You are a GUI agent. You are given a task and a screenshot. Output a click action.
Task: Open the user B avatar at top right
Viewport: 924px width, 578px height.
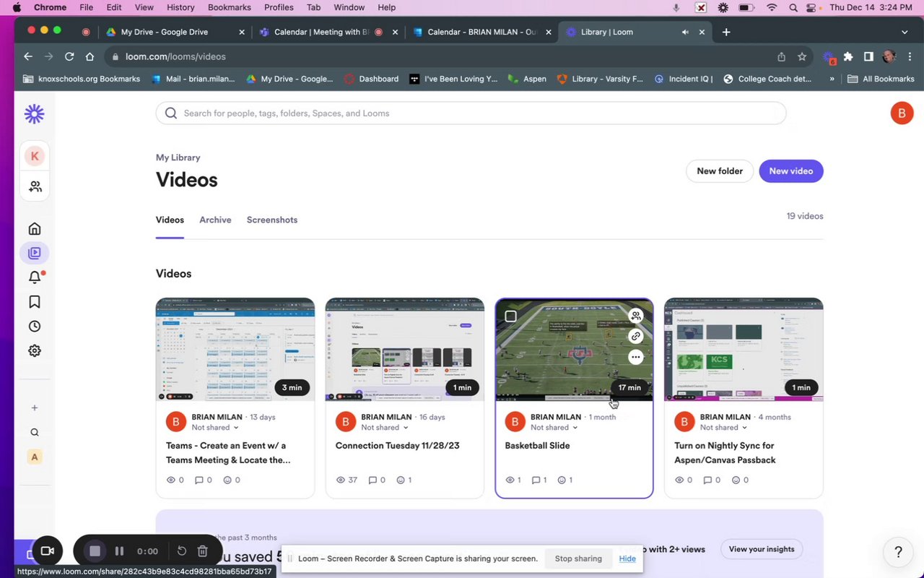[902, 113]
